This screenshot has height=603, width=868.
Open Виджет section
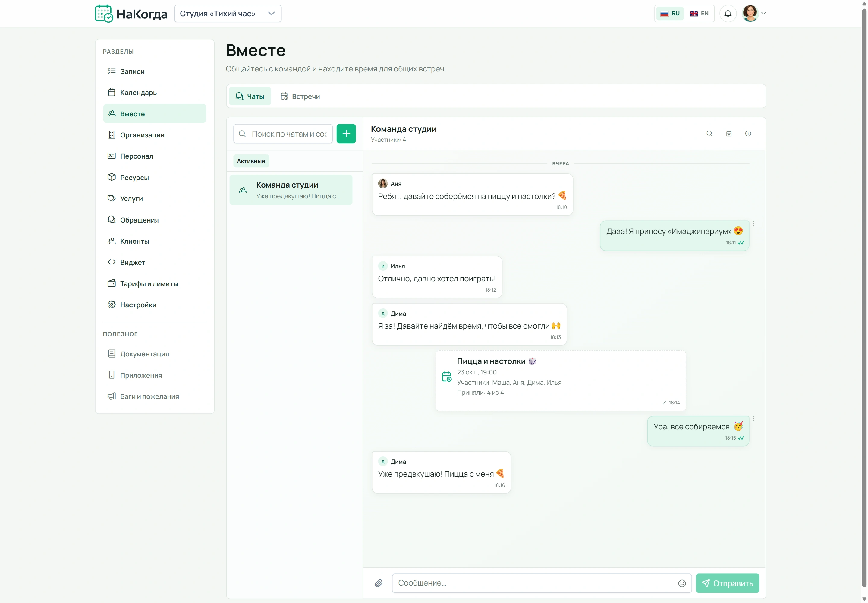point(155,262)
